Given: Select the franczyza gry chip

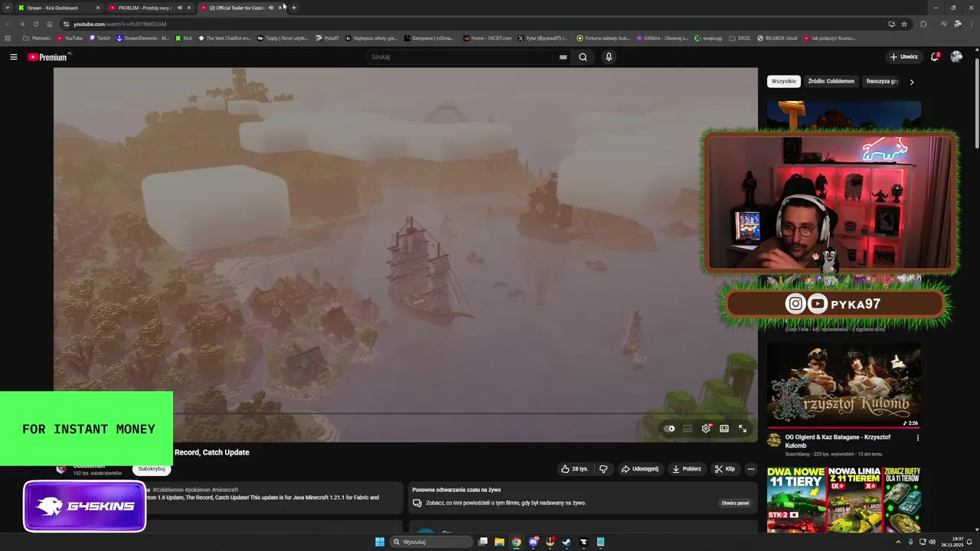Looking at the screenshot, I should [882, 81].
